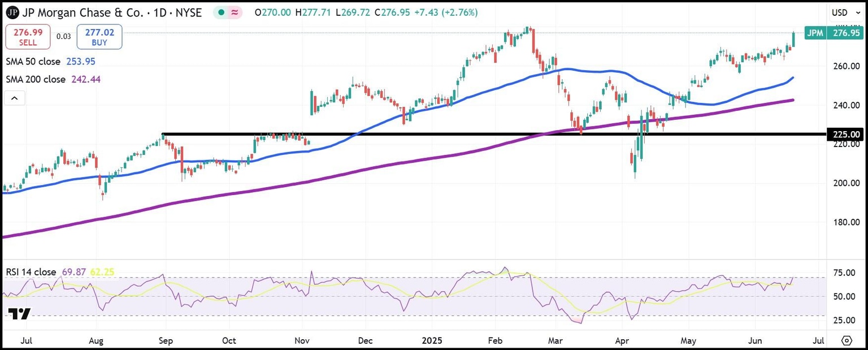The image size is (868, 350).
Task: Click the 2025 label on time axis
Action: (435, 341)
